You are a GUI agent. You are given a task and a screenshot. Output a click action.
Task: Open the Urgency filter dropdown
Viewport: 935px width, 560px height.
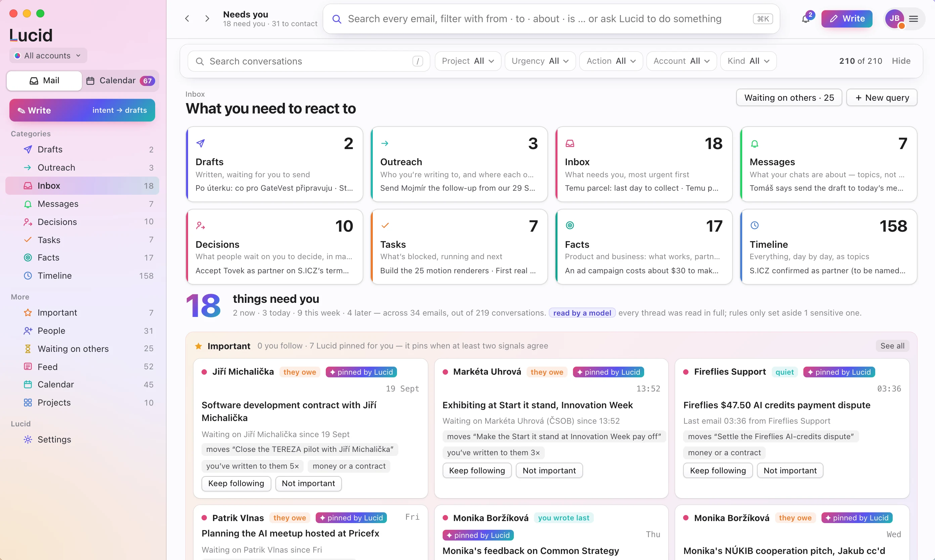[540, 61]
